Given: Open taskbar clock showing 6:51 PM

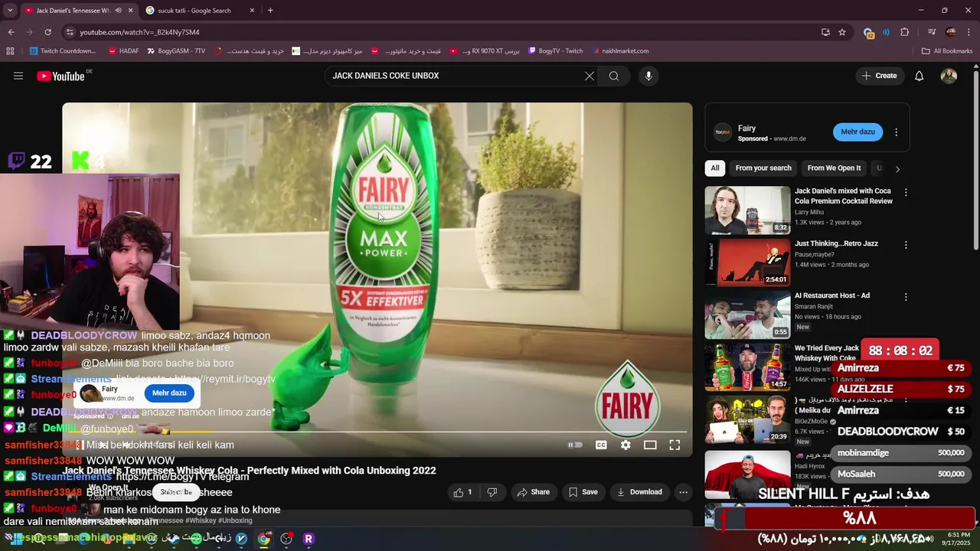Looking at the screenshot, I should [959, 539].
